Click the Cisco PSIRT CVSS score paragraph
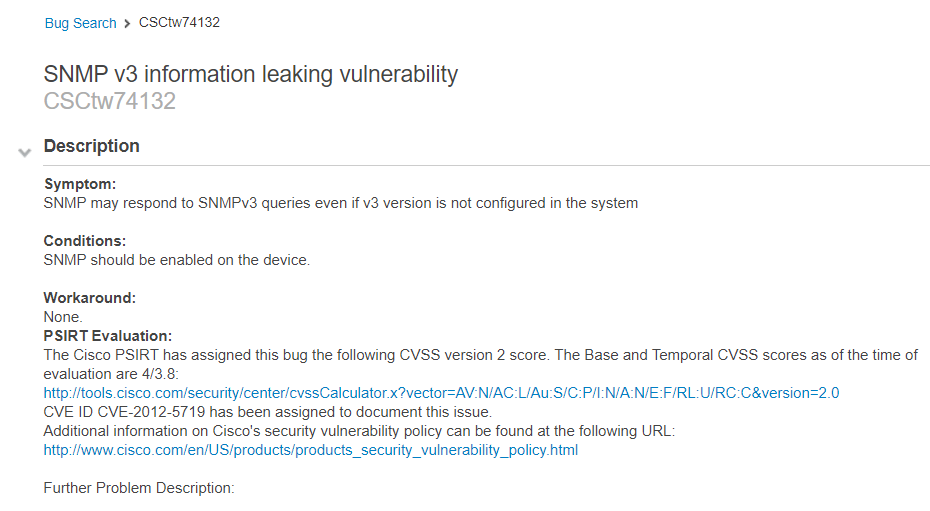 click(x=480, y=355)
